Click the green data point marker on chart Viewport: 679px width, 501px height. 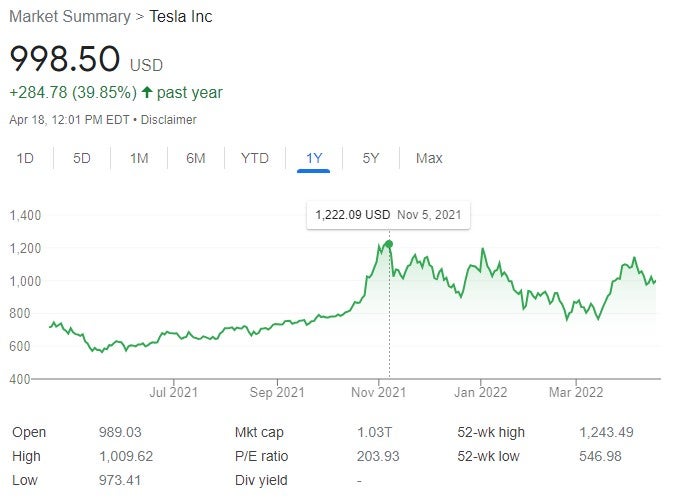[388, 244]
